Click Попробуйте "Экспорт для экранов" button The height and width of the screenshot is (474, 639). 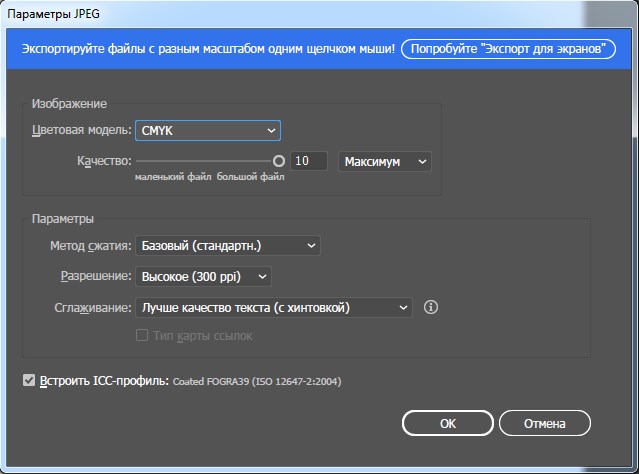click(x=508, y=49)
